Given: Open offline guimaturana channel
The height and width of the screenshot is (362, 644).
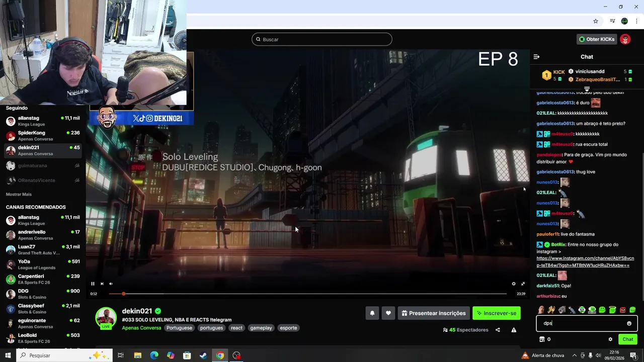Looking at the screenshot, I should [x=43, y=165].
